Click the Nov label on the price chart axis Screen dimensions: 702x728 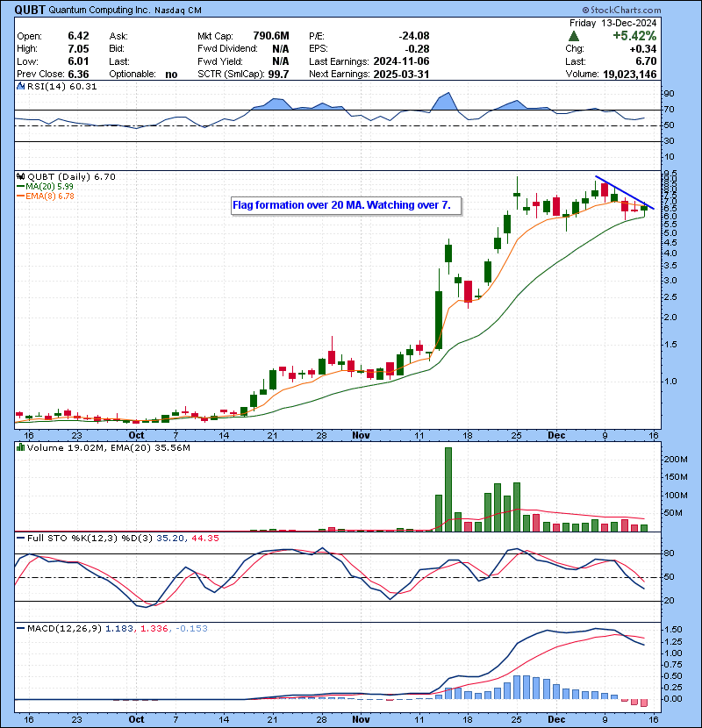point(361,436)
